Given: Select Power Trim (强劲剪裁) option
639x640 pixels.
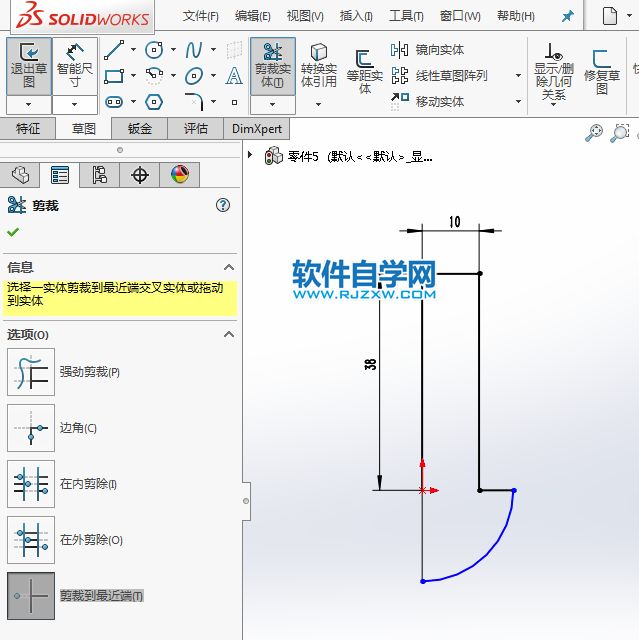Looking at the screenshot, I should tap(31, 372).
